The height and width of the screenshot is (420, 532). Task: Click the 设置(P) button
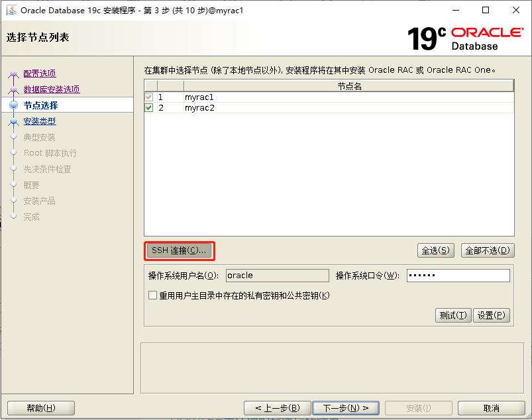(x=492, y=315)
